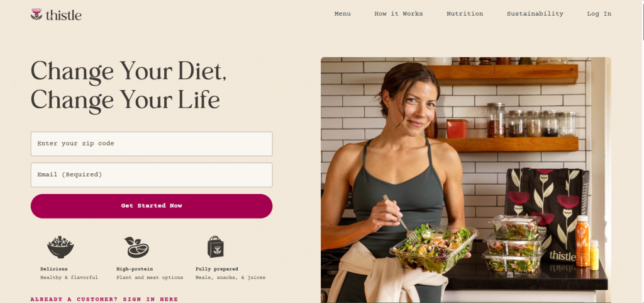Follow the Already a customer sign-in link

[104, 299]
